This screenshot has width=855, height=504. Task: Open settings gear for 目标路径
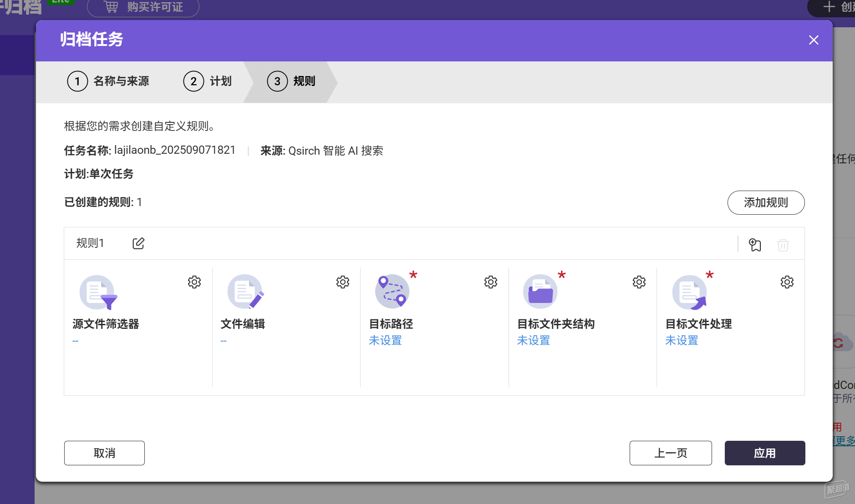[x=490, y=282]
